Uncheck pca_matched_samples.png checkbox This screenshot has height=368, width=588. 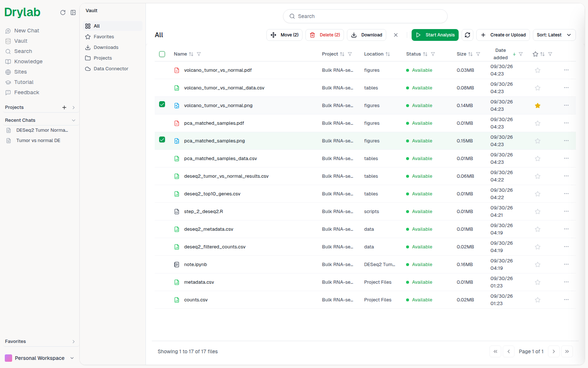[162, 139]
